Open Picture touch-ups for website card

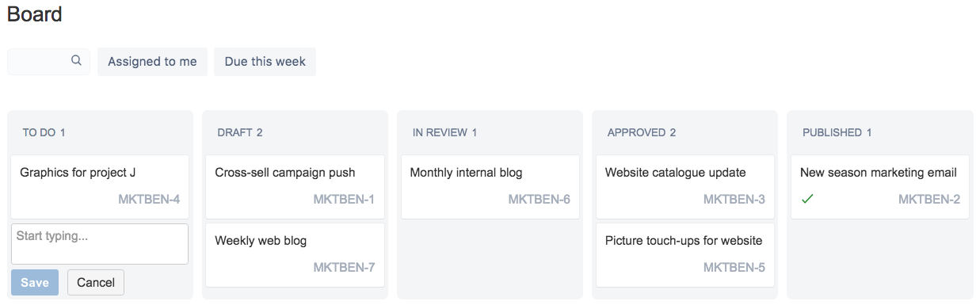point(685,254)
